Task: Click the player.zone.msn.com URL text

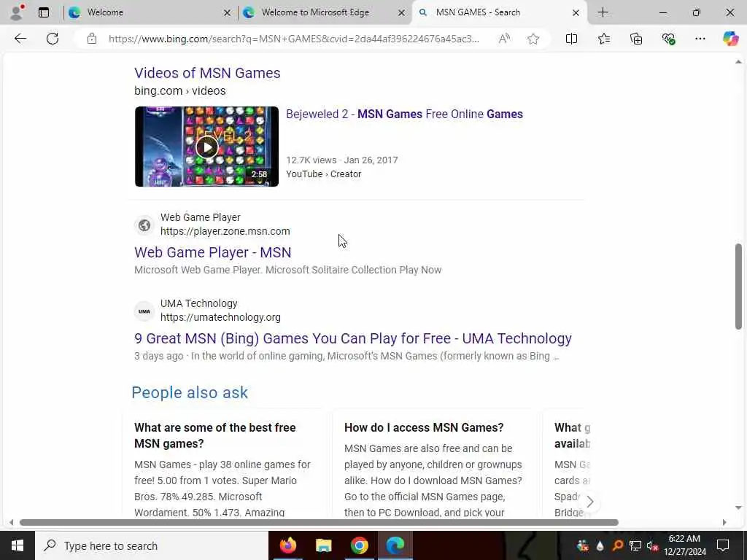Action: (225, 231)
